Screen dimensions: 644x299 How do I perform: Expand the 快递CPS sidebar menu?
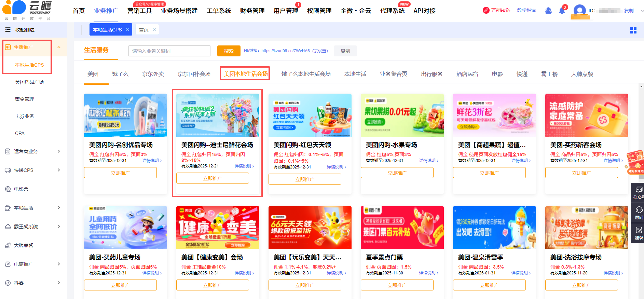[59, 170]
